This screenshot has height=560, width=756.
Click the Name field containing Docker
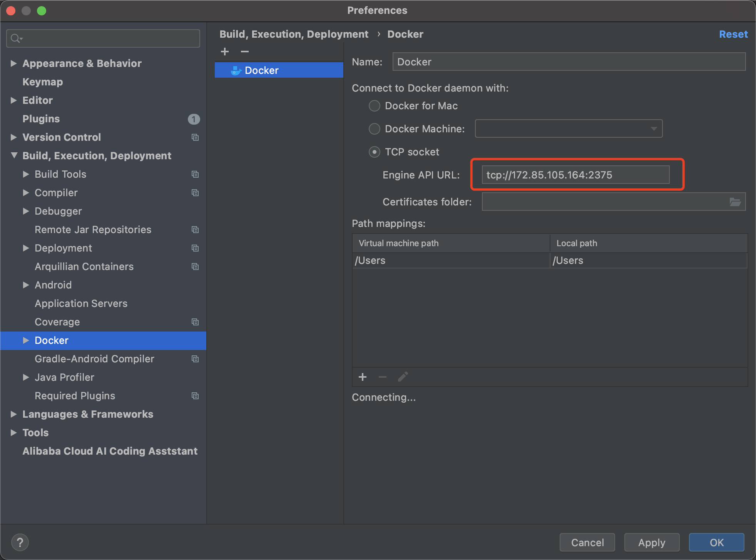(569, 62)
